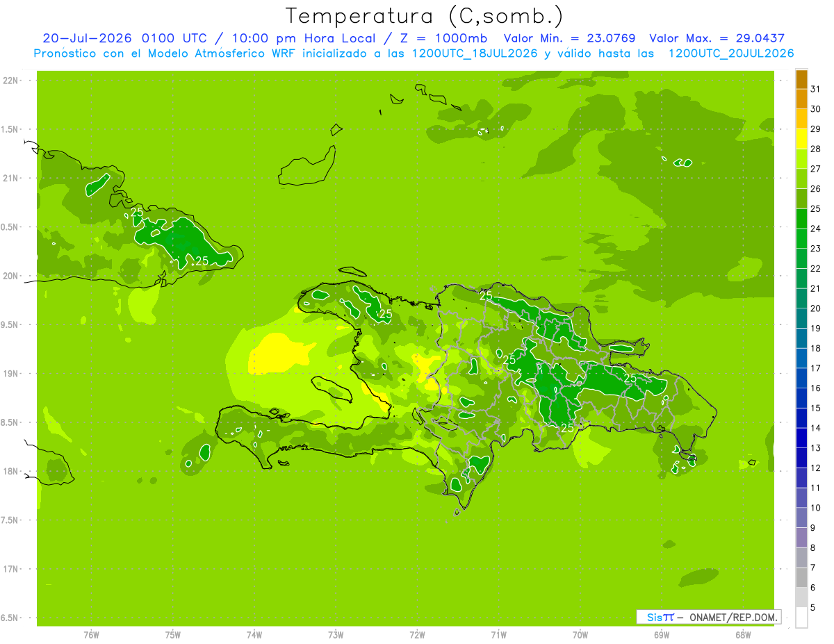The height and width of the screenshot is (644, 834).
Task: Click the '22N' latitude label
Action: coord(11,81)
